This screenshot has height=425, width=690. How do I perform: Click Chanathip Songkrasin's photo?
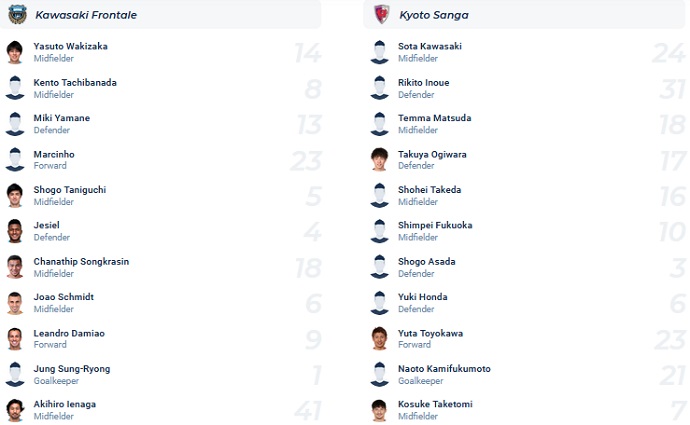15,267
